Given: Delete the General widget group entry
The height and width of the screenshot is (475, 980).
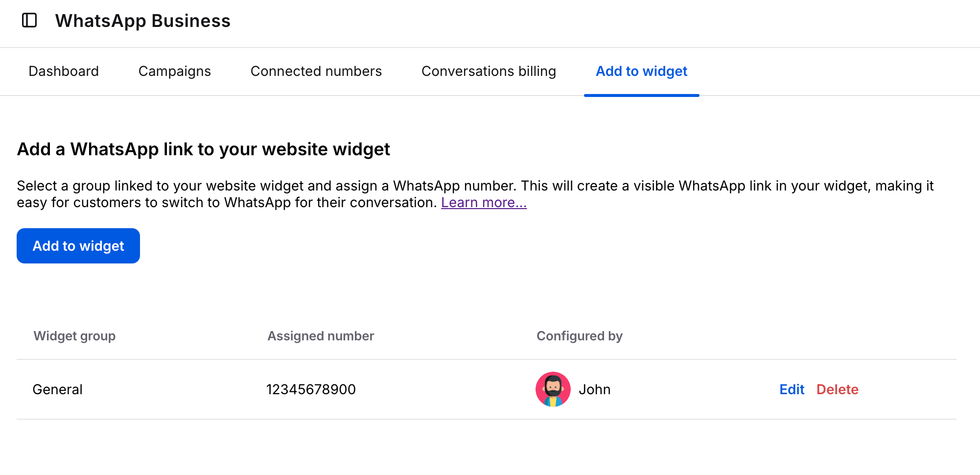Looking at the screenshot, I should tap(837, 389).
